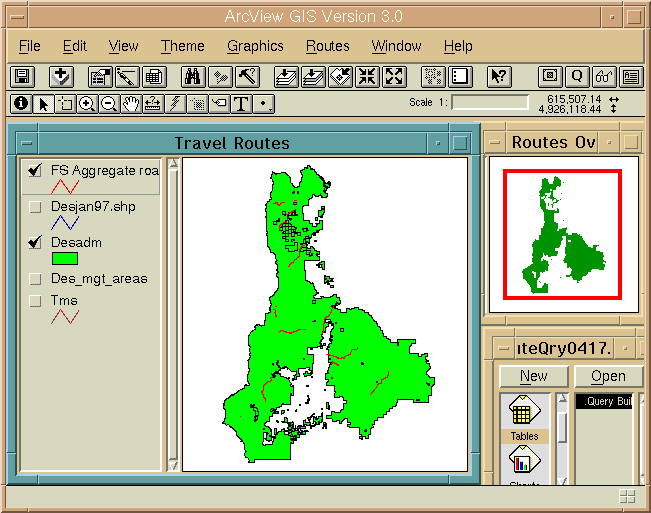Select the Pointer arrow tool
Viewport: 651px width, 513px height.
(x=43, y=104)
